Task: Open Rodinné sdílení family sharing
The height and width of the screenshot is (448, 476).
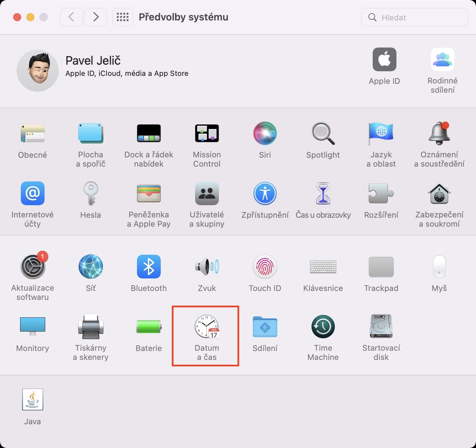Action: tap(443, 59)
